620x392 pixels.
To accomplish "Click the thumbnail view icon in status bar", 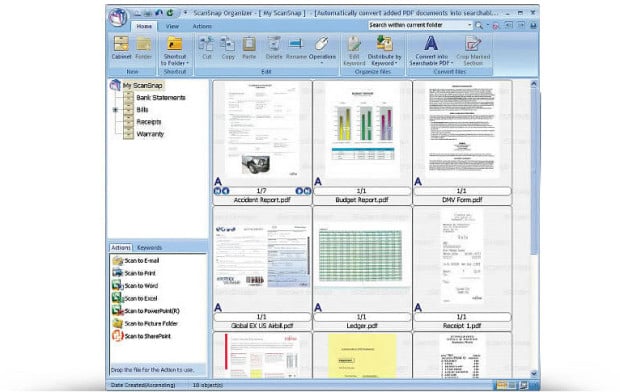I will (502, 385).
